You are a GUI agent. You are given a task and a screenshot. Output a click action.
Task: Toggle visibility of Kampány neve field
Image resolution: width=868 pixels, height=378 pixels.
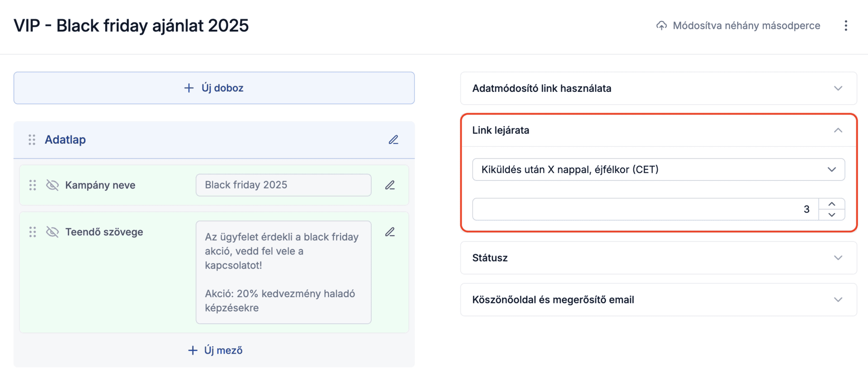coord(52,185)
